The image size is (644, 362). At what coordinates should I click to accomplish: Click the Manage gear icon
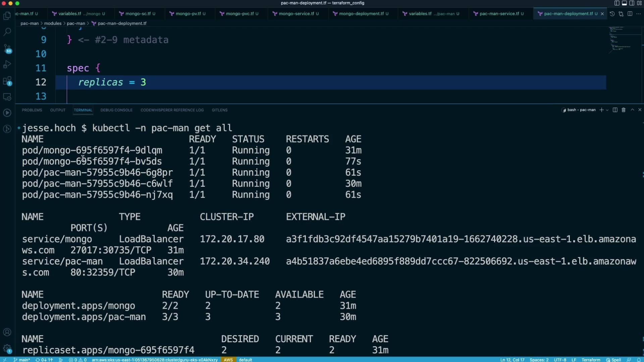(x=7, y=348)
